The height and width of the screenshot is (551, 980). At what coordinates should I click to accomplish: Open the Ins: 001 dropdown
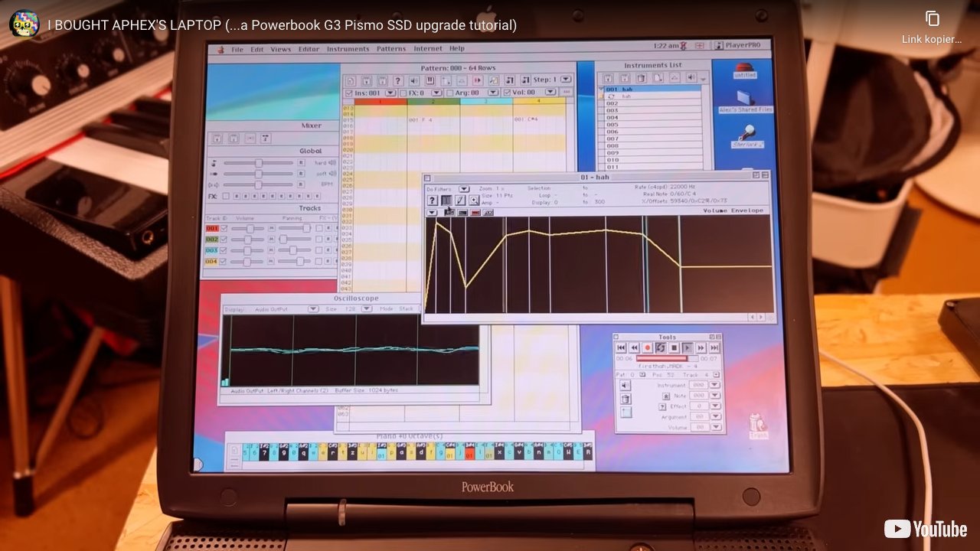(x=390, y=93)
